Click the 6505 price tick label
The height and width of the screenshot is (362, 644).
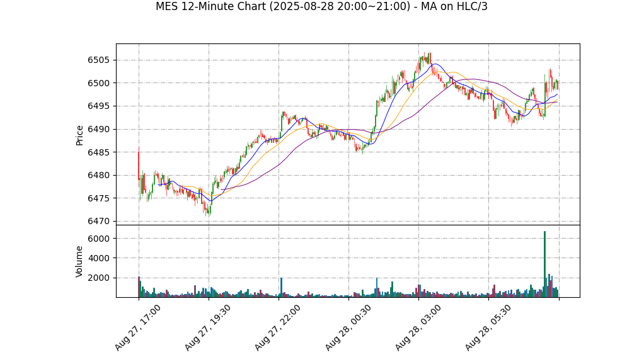click(98, 60)
